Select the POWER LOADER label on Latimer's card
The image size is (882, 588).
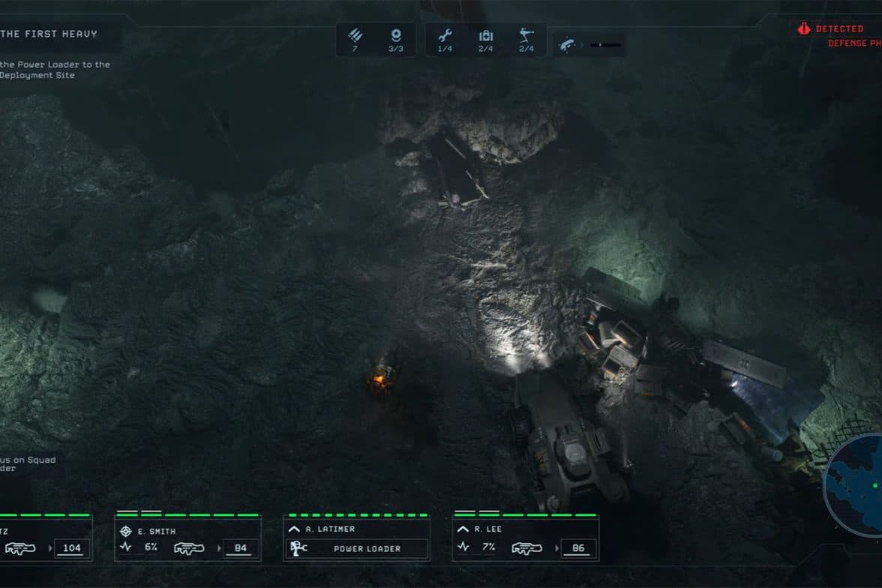[x=367, y=548]
